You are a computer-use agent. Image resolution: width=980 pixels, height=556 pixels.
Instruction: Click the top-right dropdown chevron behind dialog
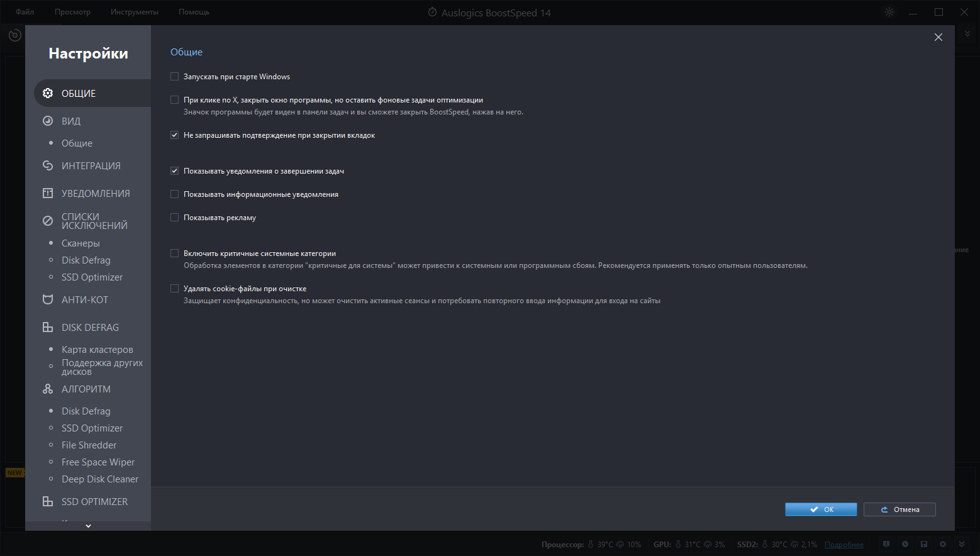tap(967, 34)
